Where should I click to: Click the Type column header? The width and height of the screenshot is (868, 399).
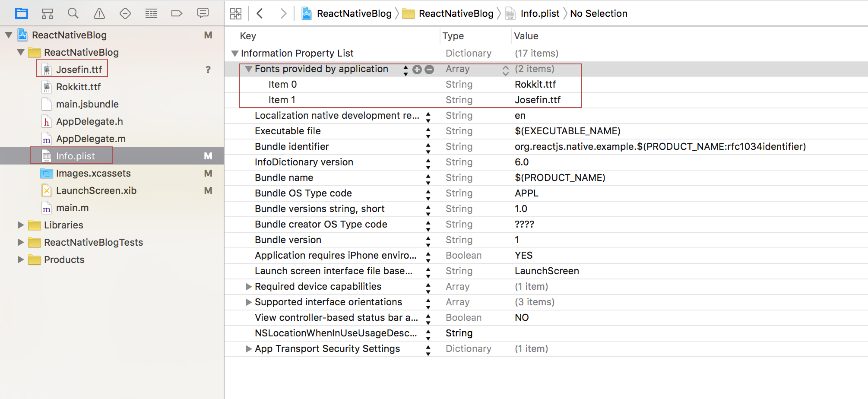(453, 36)
